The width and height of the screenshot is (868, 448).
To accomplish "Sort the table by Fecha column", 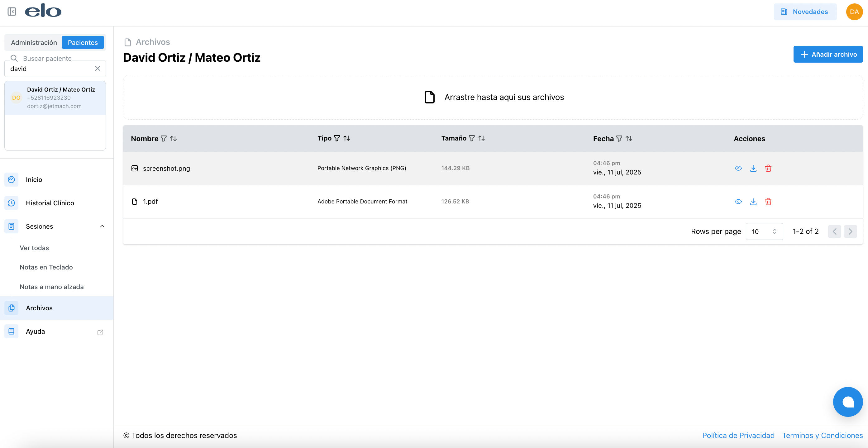I will coord(629,138).
